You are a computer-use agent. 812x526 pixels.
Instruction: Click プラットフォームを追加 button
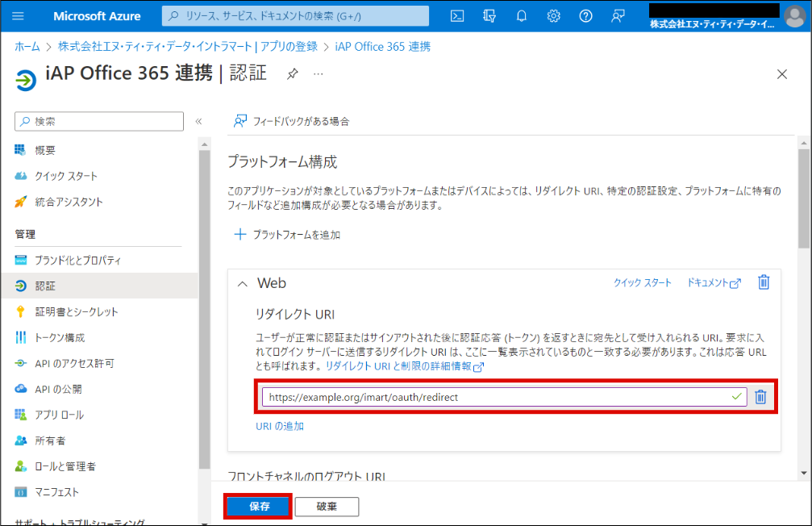coord(287,235)
